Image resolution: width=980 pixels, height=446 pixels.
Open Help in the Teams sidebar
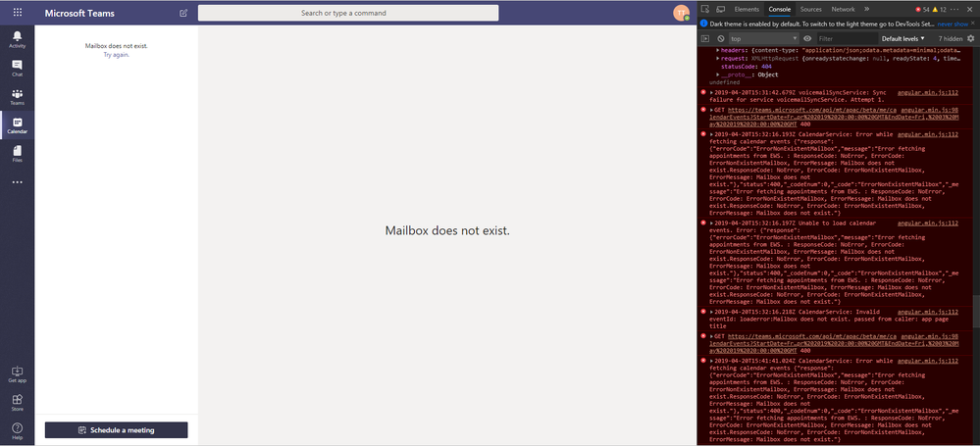(17, 431)
